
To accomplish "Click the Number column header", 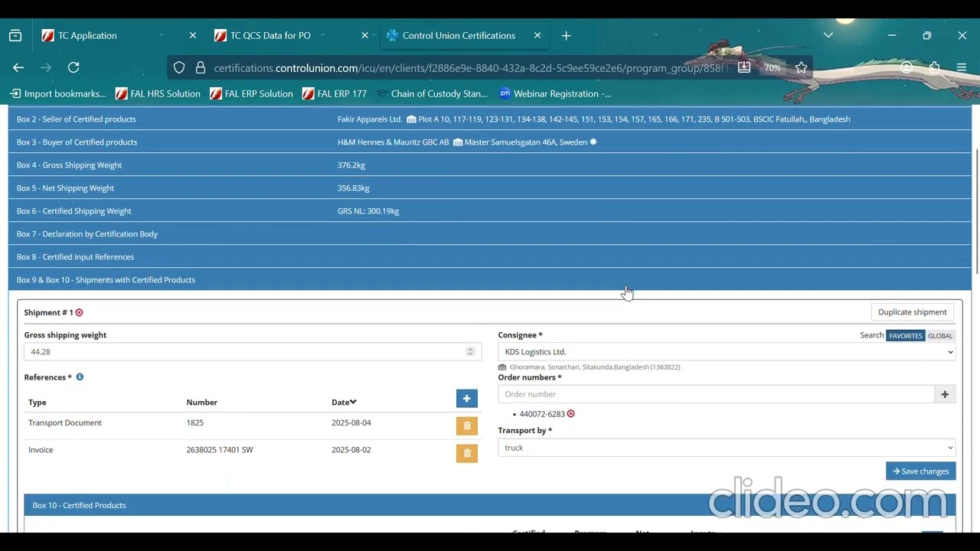I will (201, 402).
